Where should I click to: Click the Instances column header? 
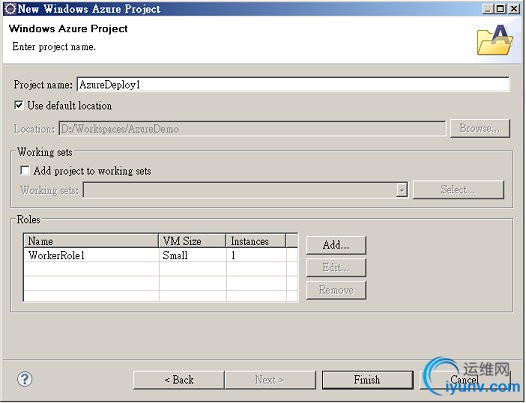pos(256,241)
